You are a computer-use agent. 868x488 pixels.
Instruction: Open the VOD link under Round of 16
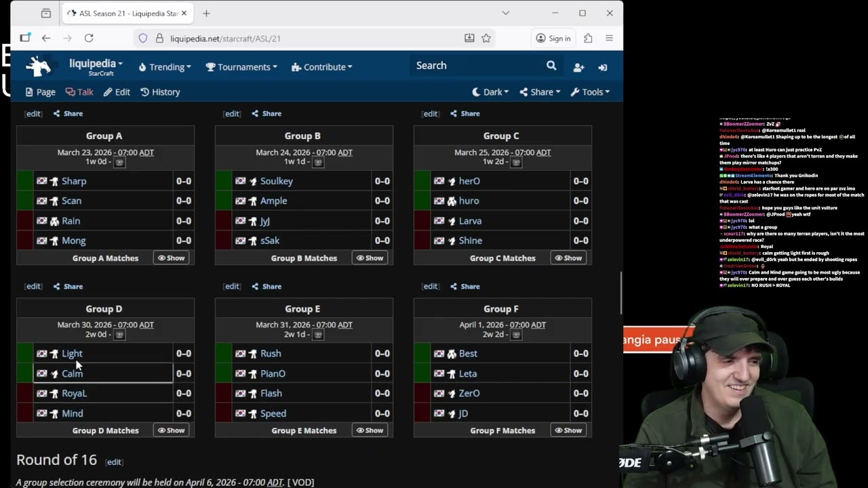point(301,483)
